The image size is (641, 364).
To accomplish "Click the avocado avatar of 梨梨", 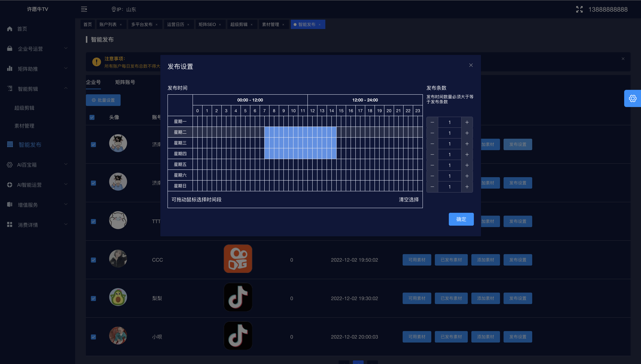I will coord(118,297).
